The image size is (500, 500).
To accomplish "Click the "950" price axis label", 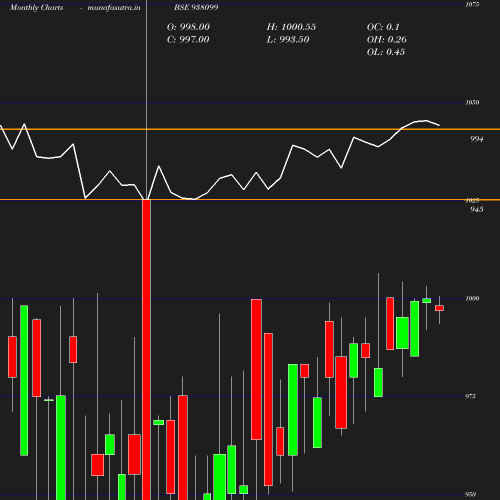I will [470, 494].
